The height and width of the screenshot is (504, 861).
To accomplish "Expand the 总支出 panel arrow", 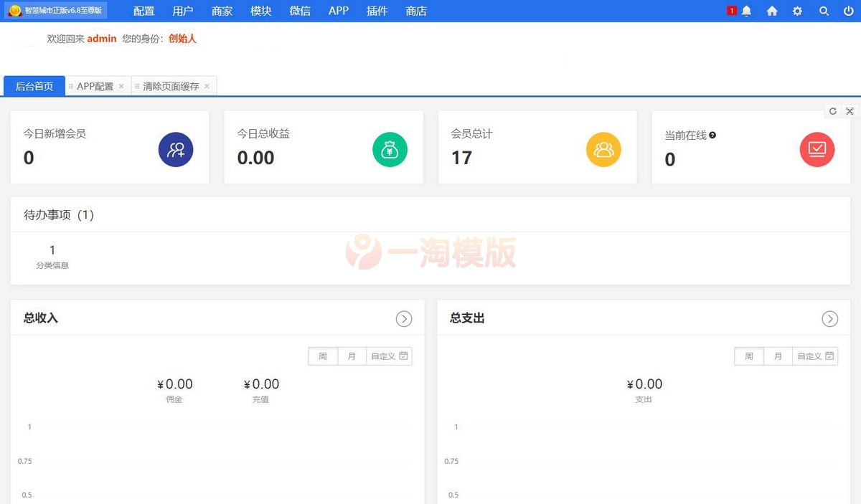I will (830, 318).
